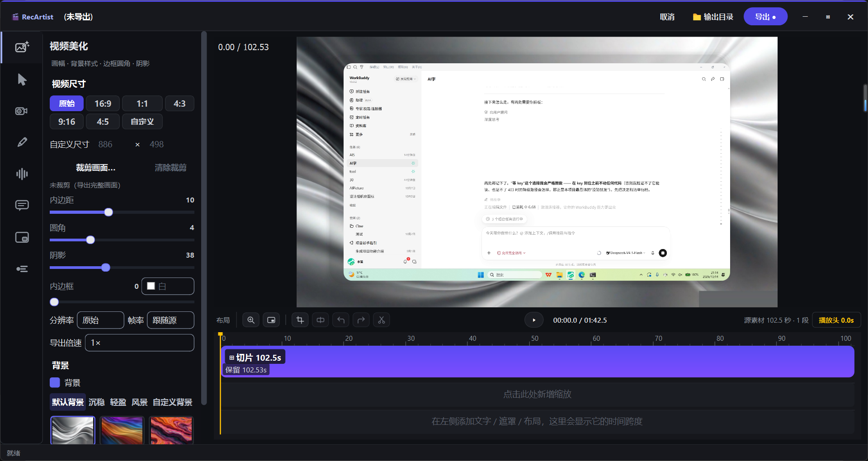Open the output directory folder

[x=713, y=17]
